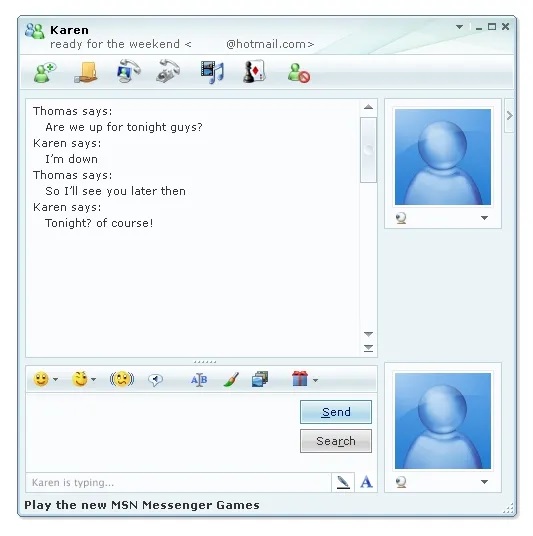The width and height of the screenshot is (533, 536).
Task: Record a voice clip with the speech bubble icon
Action: [x=156, y=380]
